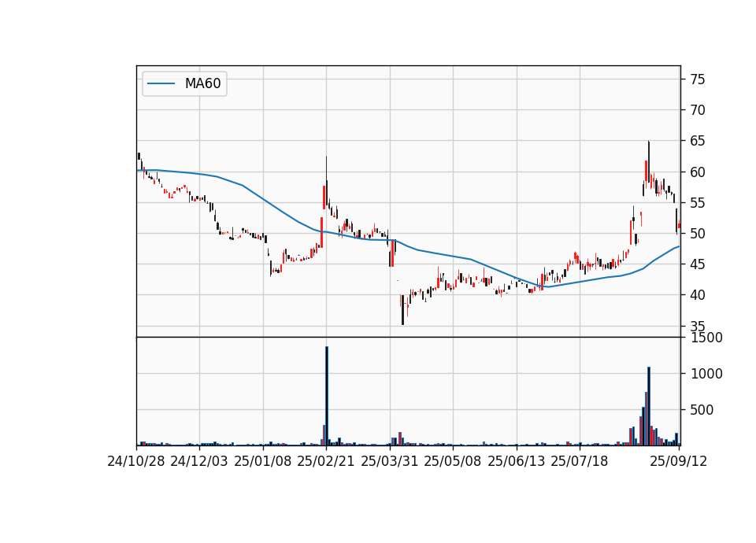Select the 24/12/03 date label
This screenshot has height=543, width=756.
tap(199, 461)
